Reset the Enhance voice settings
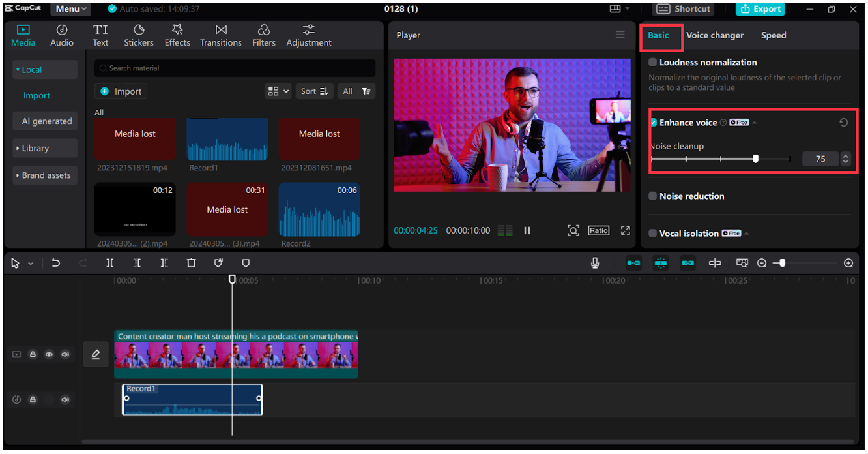 click(844, 122)
